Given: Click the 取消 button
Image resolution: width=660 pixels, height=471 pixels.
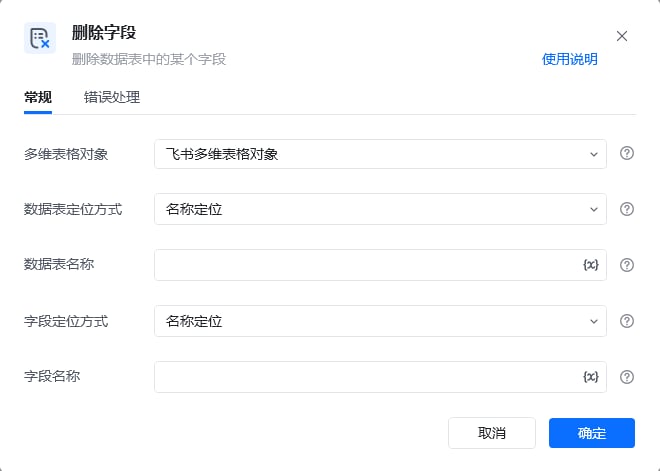Looking at the screenshot, I should click(492, 433).
